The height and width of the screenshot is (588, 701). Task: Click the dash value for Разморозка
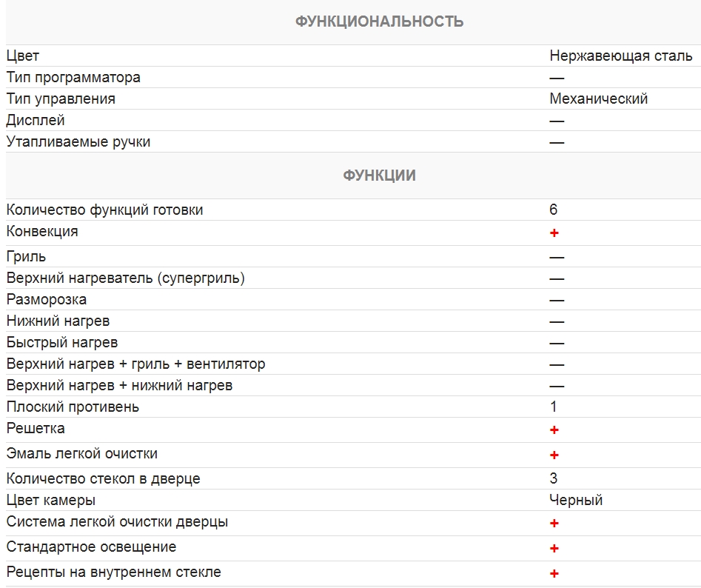click(557, 300)
